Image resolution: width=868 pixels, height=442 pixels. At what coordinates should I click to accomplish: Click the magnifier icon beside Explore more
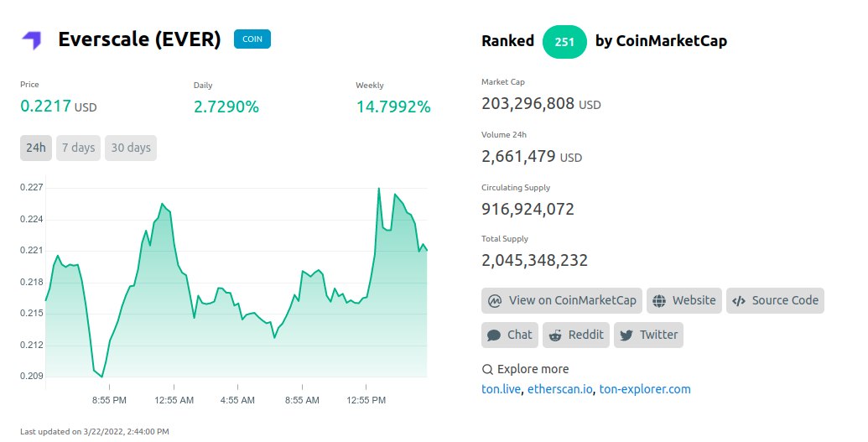(487, 369)
